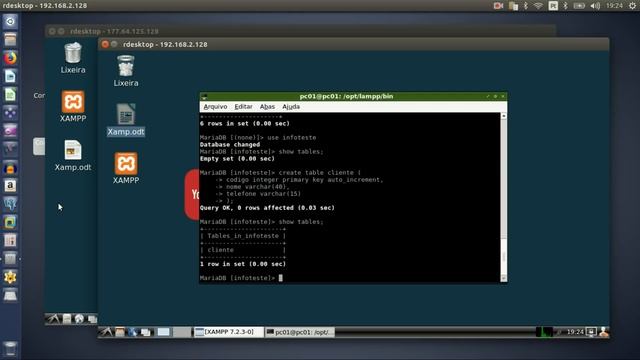Image resolution: width=640 pixels, height=360 pixels.
Task: Open sound volume indicator
Action: point(596,6)
